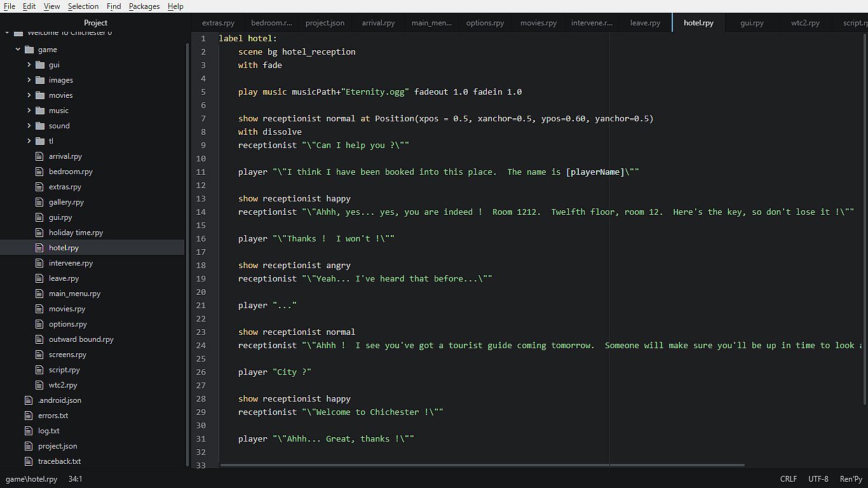Click the horizontal scrollbar in editor
Viewport: 868px width, 488px height.
482,465
